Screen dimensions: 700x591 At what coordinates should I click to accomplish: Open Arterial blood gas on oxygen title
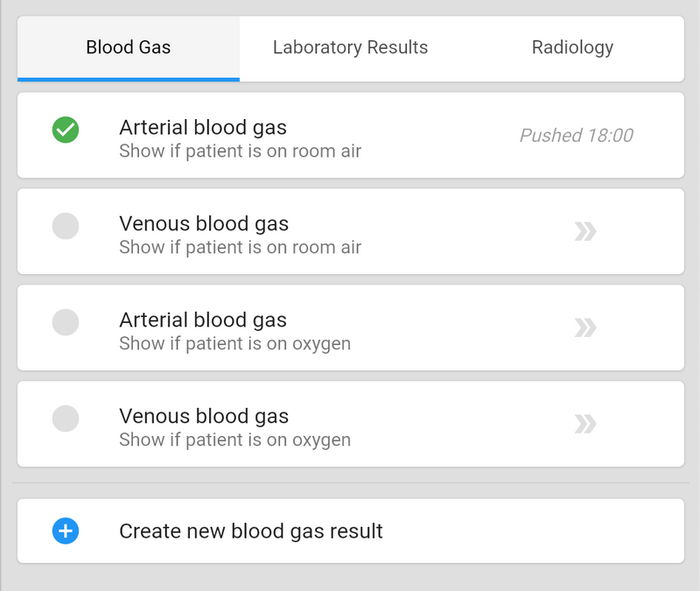coord(203,319)
